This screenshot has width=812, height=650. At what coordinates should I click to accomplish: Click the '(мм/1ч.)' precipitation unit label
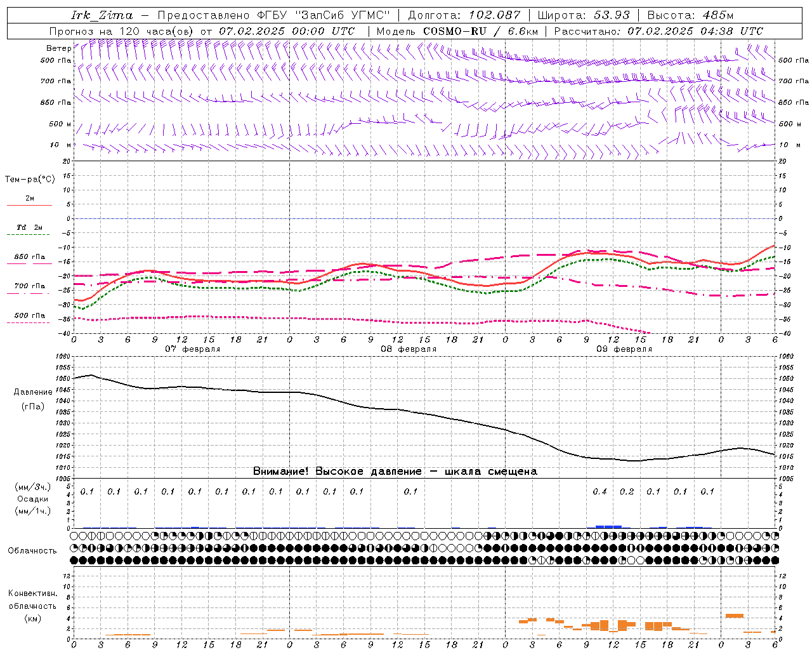pyautogui.click(x=32, y=511)
